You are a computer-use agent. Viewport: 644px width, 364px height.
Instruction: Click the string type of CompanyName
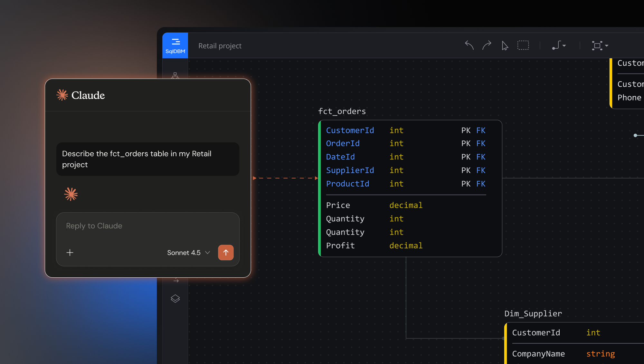tap(601, 354)
